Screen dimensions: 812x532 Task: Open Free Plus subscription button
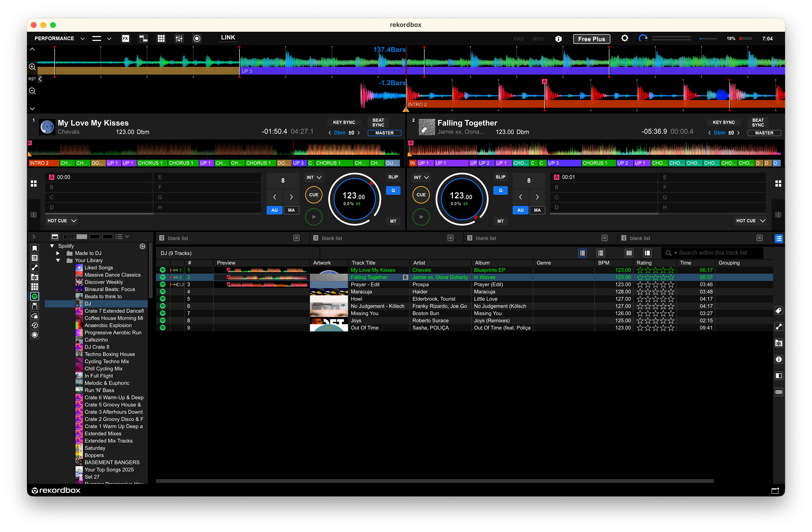point(591,39)
